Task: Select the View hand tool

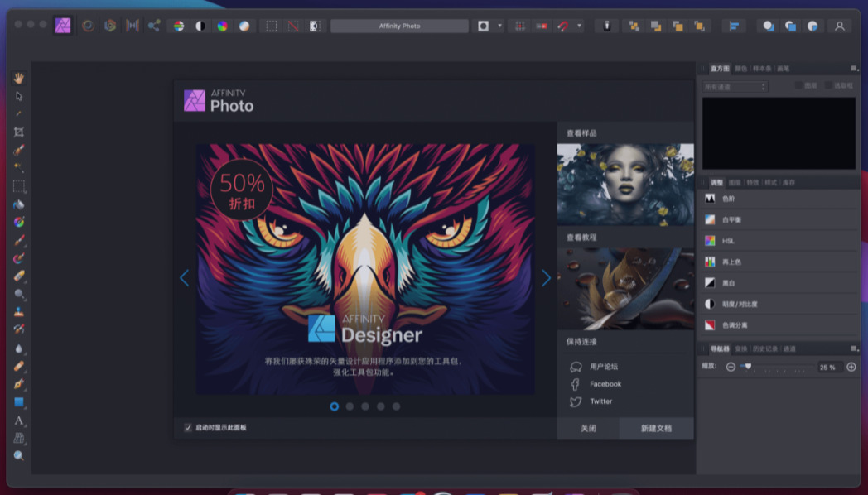Action: click(19, 78)
